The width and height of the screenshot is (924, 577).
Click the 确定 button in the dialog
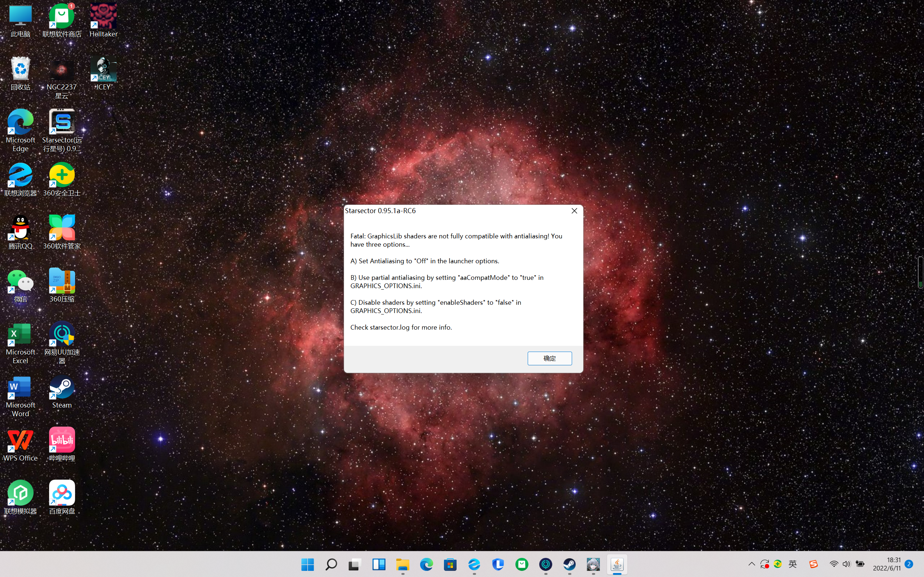click(549, 358)
